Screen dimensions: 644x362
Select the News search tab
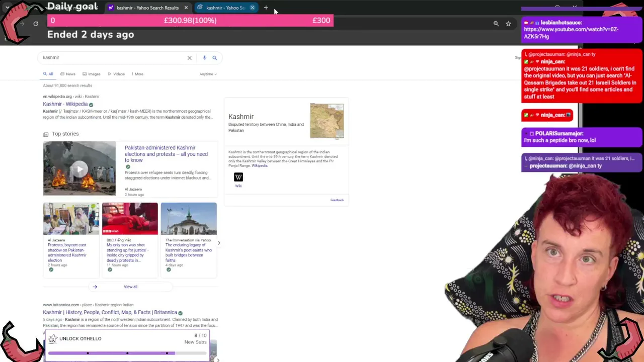tap(68, 74)
